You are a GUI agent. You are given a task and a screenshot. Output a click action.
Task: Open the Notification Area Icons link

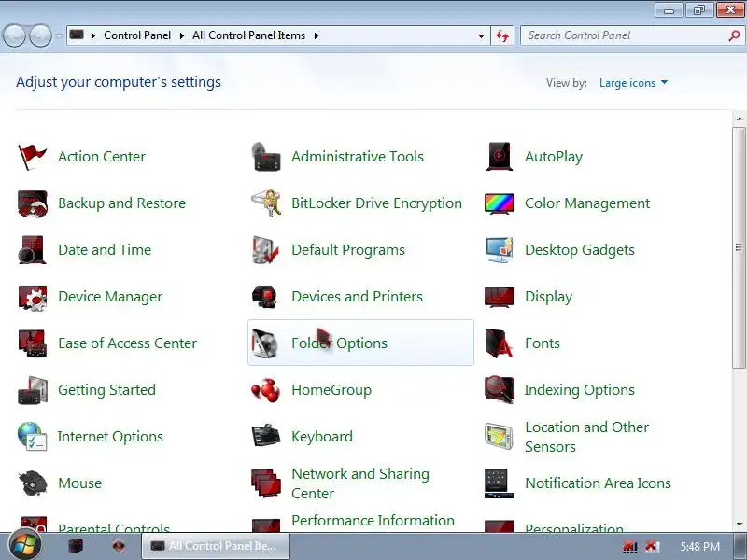(x=598, y=483)
